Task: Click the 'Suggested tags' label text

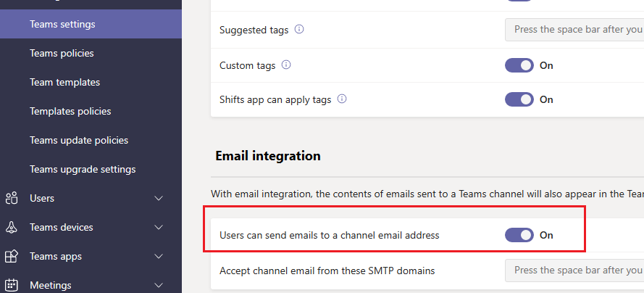Action: [x=254, y=30]
